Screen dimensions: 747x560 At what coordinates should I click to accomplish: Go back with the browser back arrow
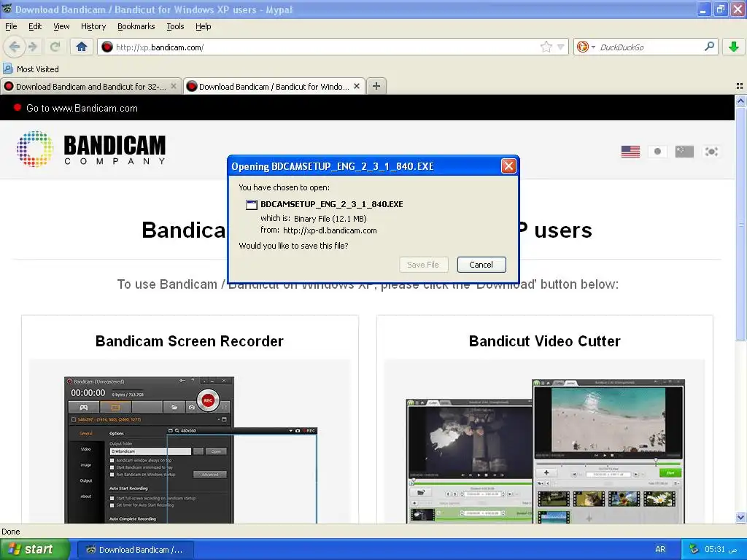15,47
